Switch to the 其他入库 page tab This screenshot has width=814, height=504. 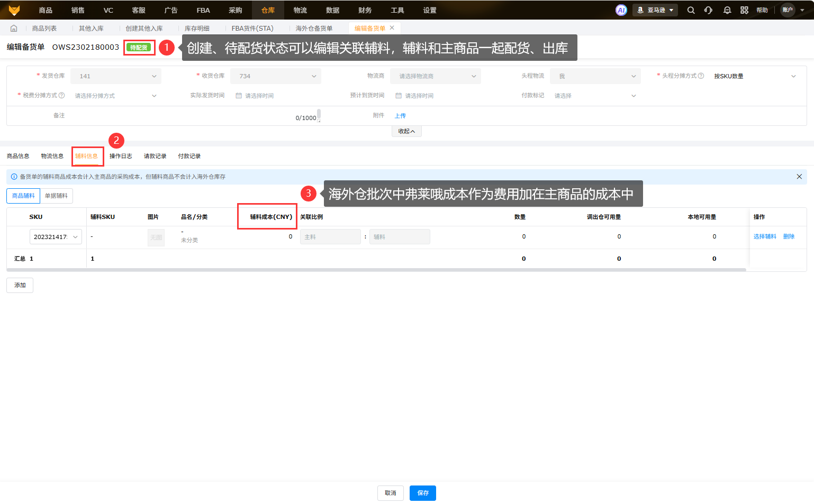click(x=91, y=29)
